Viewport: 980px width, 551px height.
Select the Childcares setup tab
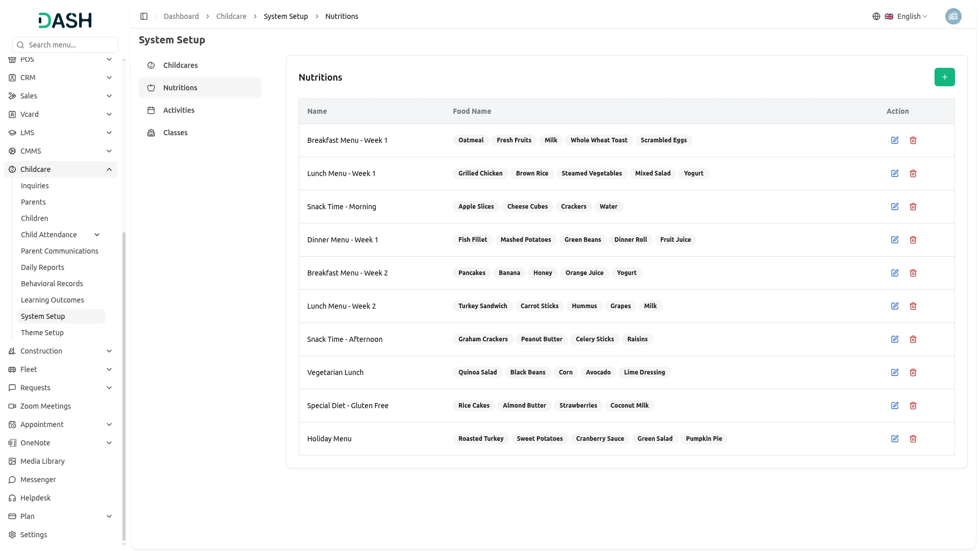[180, 65]
